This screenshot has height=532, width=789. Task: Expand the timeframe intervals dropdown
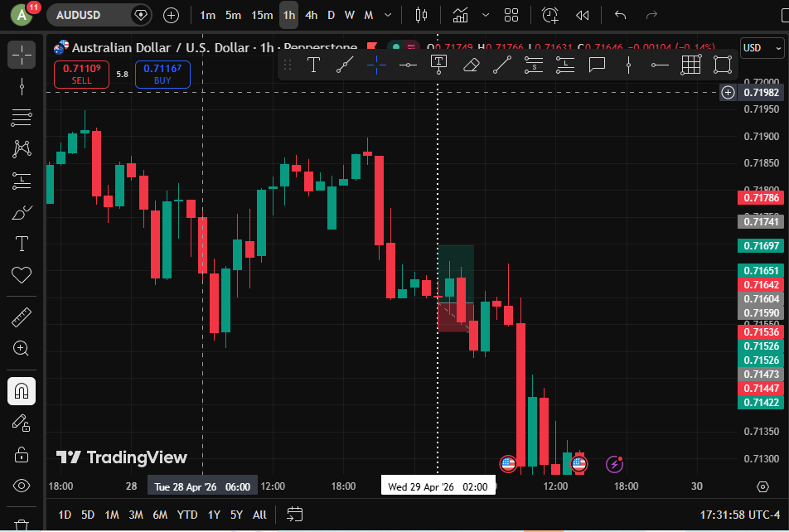(x=388, y=15)
